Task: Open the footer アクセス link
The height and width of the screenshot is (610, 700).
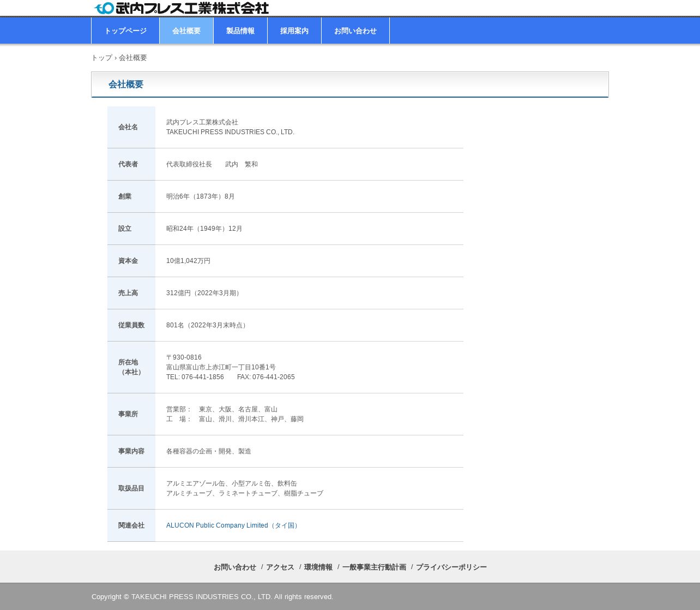Action: 280,567
